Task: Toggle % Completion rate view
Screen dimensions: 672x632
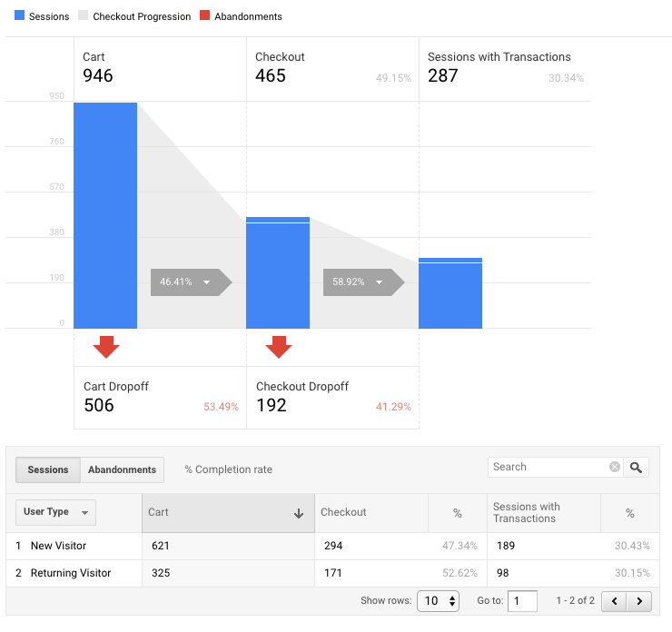Action: 229,469
